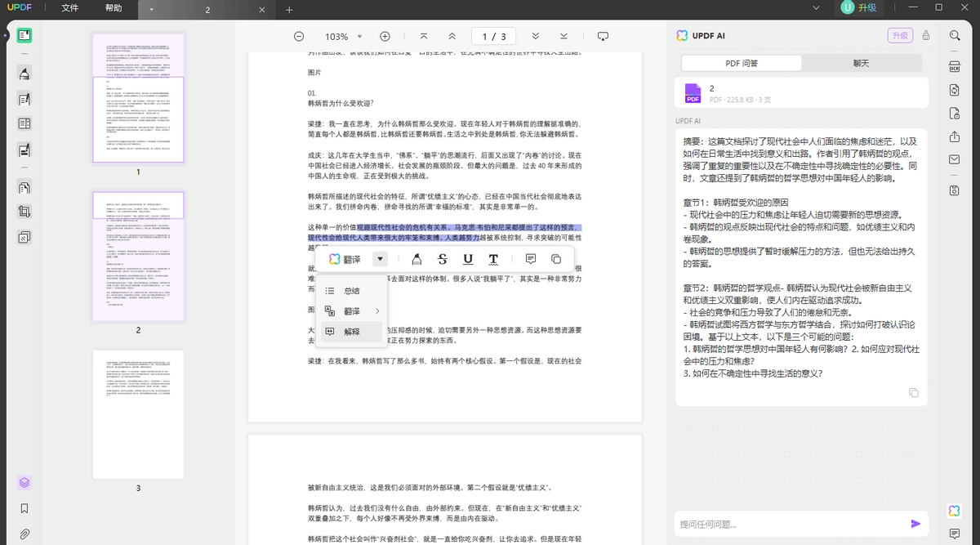Open the search tool in right sidebar
Image resolution: width=980 pixels, height=545 pixels.
(955, 36)
